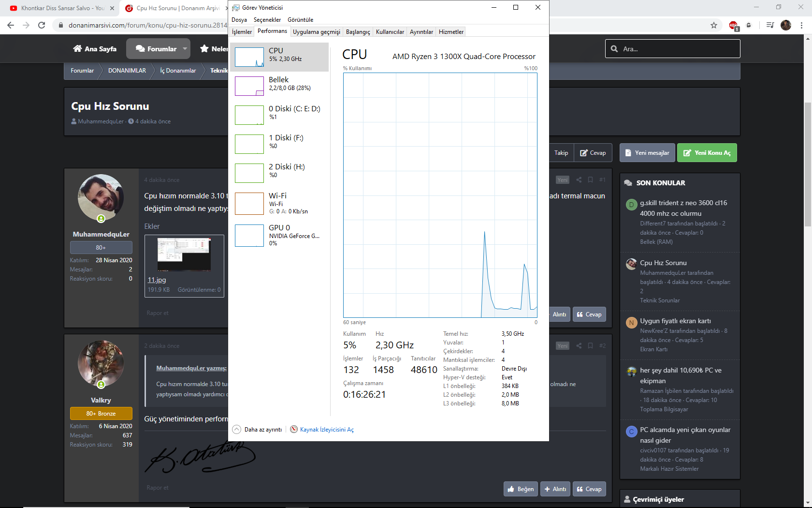Open Kaynak İzleyicisini Aç link
Image resolution: width=812 pixels, height=508 pixels.
point(327,430)
